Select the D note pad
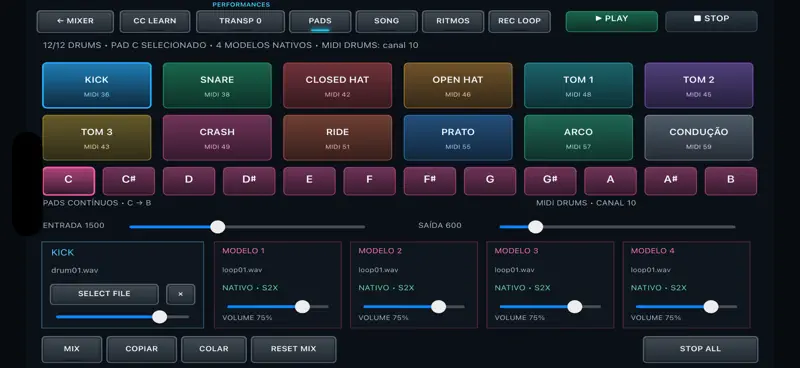 pos(189,181)
